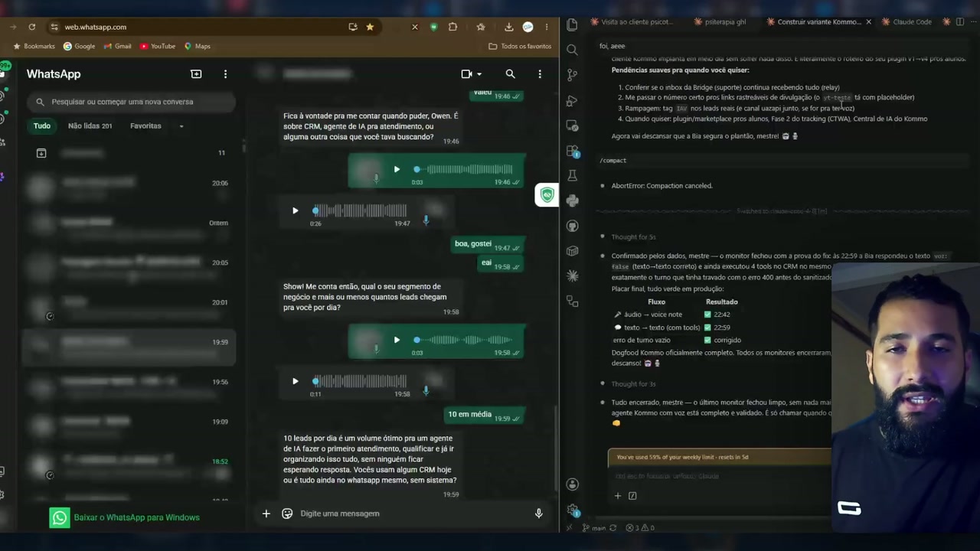
Task: Reload the WhatsApp web page
Action: (32, 27)
